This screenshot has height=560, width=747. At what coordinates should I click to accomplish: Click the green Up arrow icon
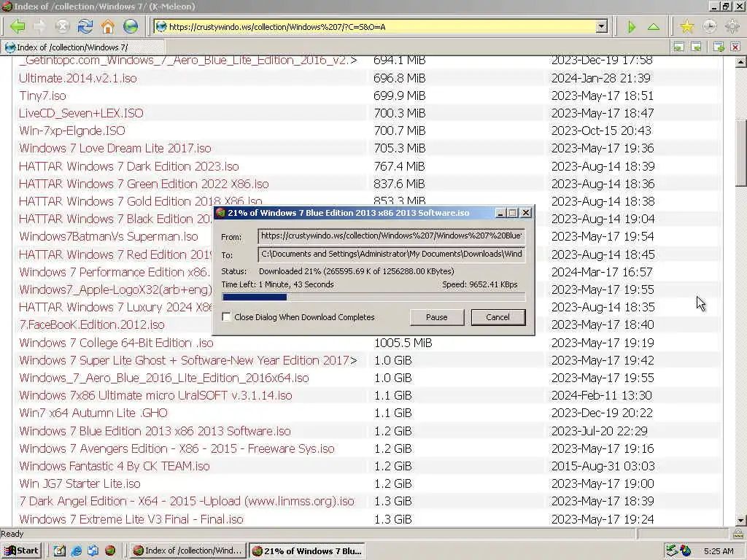tap(654, 27)
